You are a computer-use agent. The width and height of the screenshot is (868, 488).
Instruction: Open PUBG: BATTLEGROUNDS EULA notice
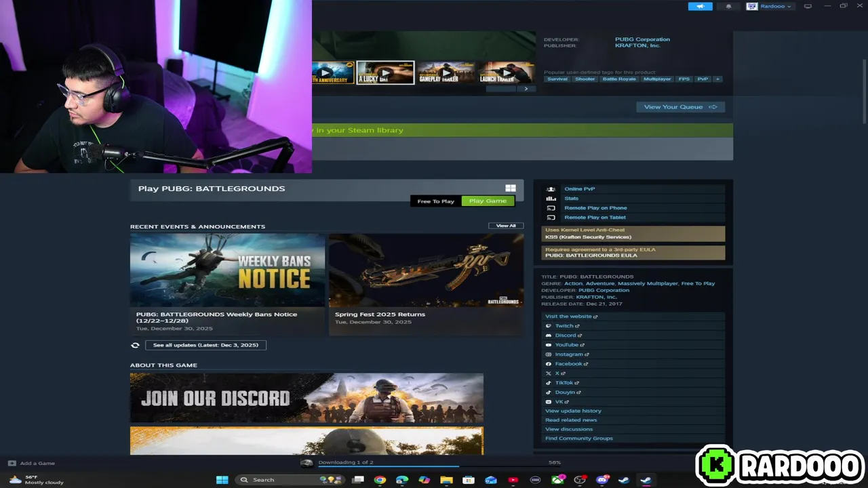633,252
